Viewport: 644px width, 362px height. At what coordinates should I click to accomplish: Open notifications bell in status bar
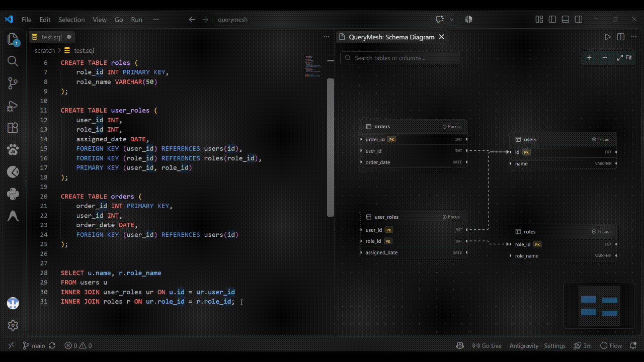[x=633, y=345]
